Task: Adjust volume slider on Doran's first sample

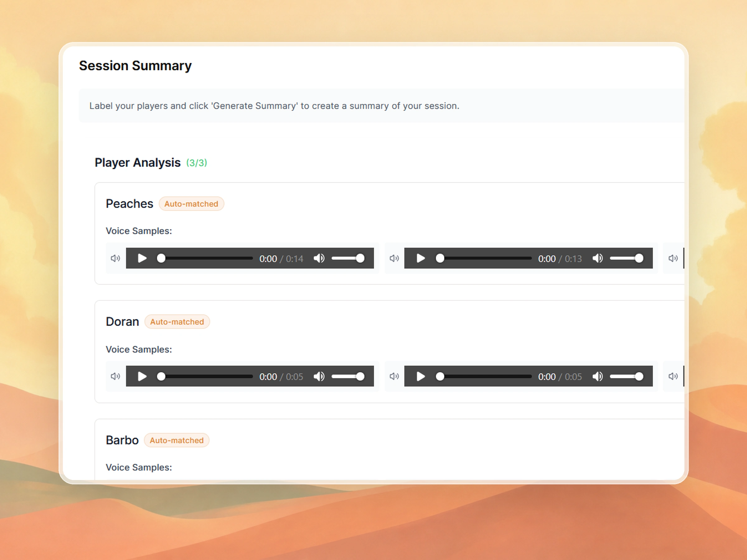Action: (x=348, y=376)
